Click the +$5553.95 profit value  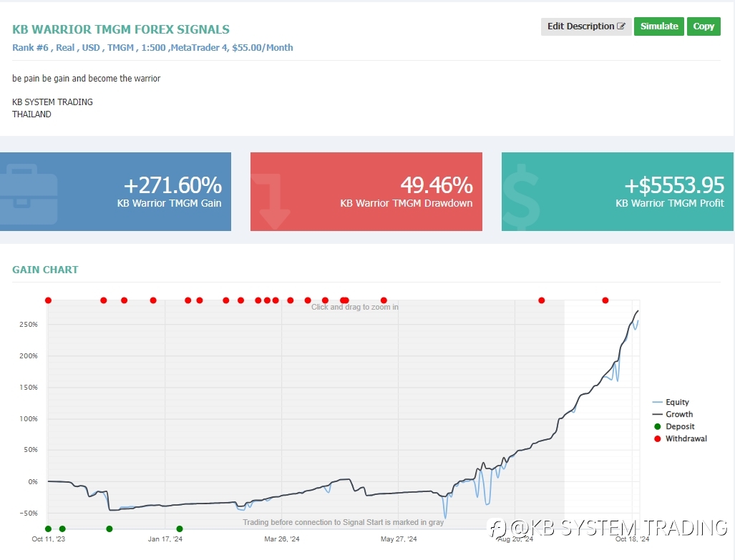(x=674, y=185)
